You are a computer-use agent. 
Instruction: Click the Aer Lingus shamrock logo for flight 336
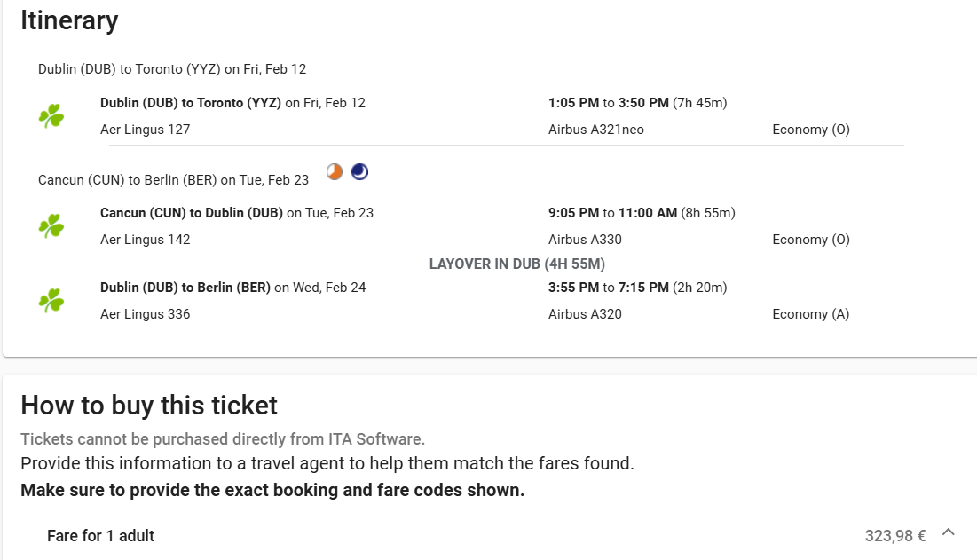coord(51,301)
